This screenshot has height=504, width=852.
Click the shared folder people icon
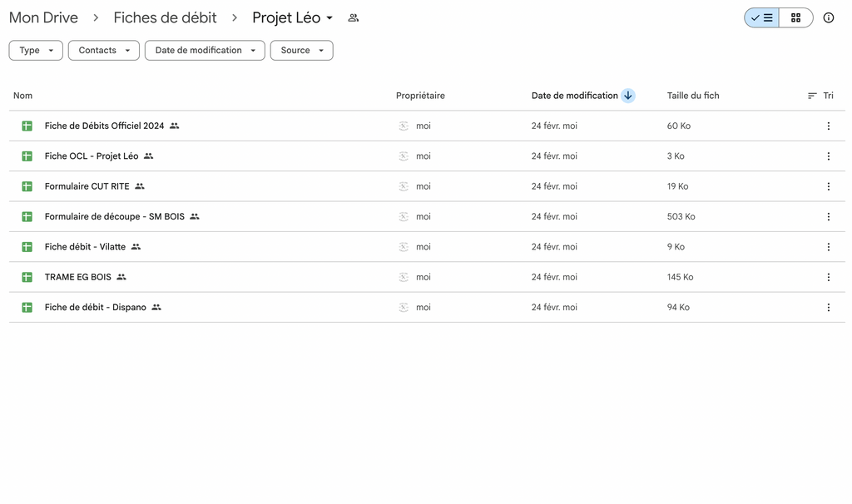pyautogui.click(x=354, y=17)
